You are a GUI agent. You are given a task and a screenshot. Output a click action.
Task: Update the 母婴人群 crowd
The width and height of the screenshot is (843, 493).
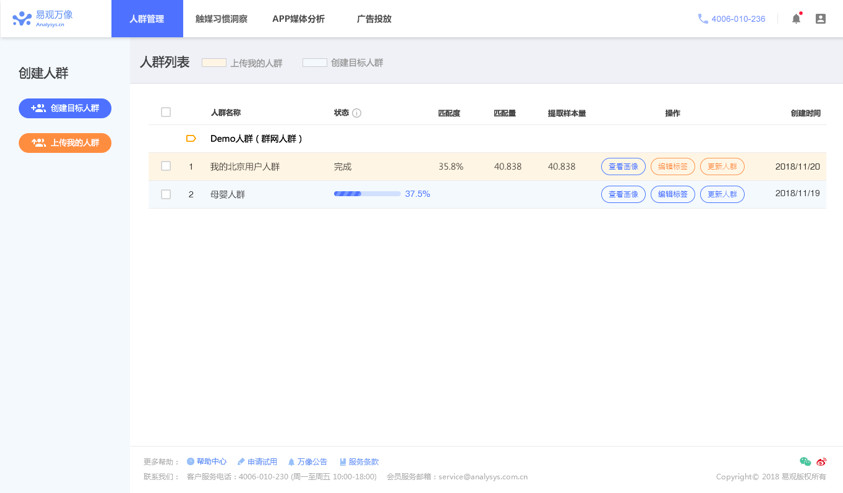tap(722, 194)
